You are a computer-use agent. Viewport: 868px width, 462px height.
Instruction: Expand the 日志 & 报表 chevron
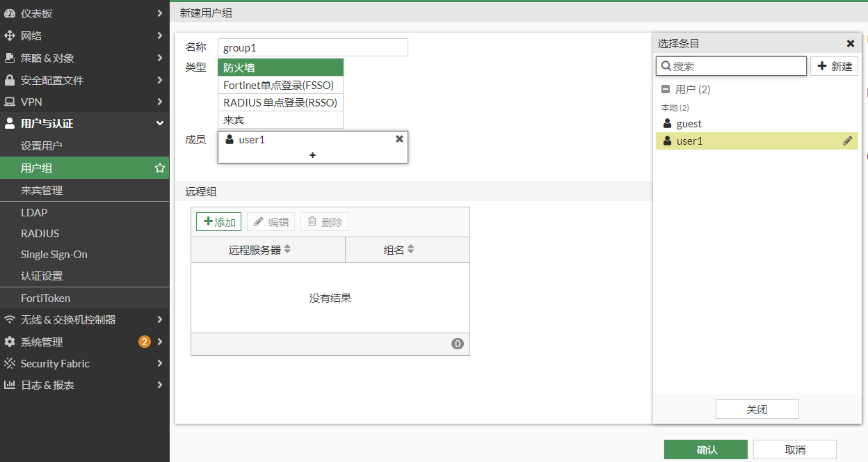coord(160,385)
